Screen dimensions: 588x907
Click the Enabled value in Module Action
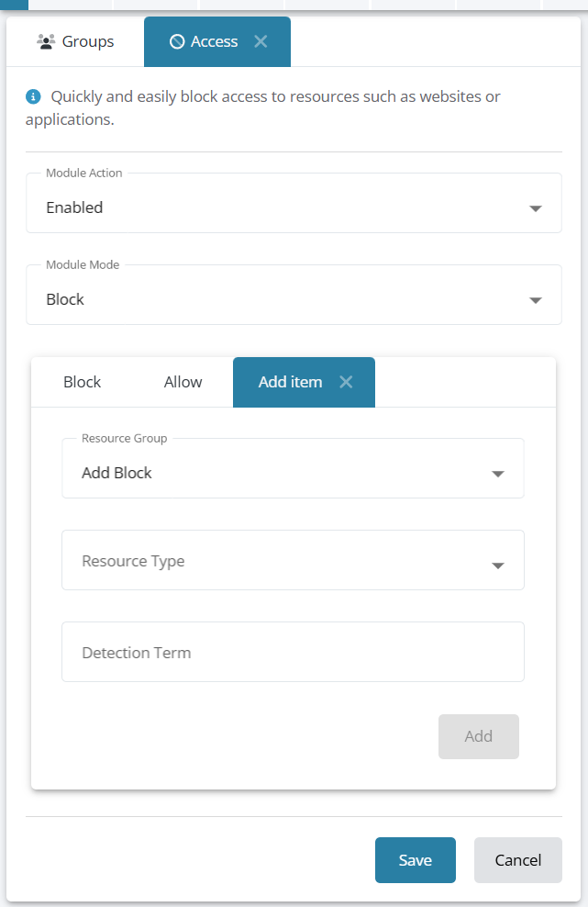75,207
